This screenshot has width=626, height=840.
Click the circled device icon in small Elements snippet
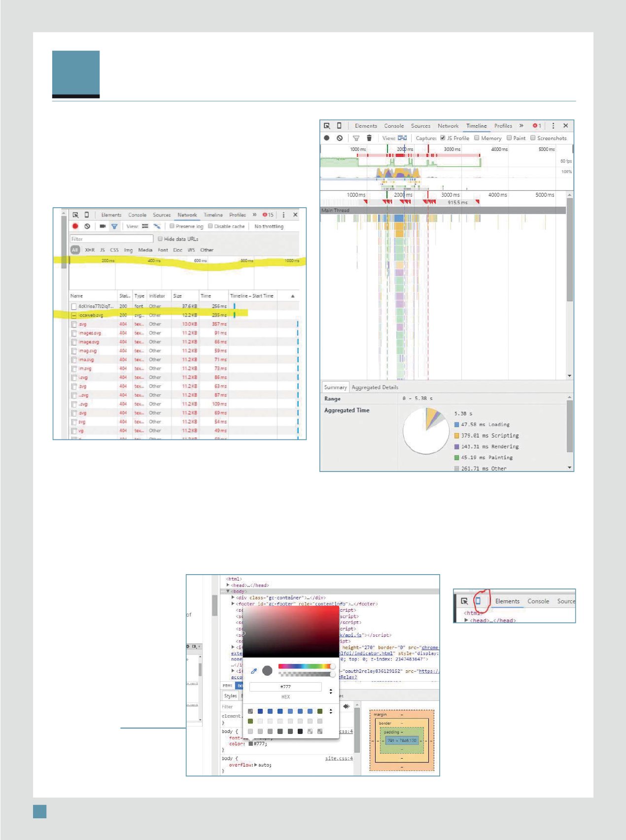[x=478, y=601]
